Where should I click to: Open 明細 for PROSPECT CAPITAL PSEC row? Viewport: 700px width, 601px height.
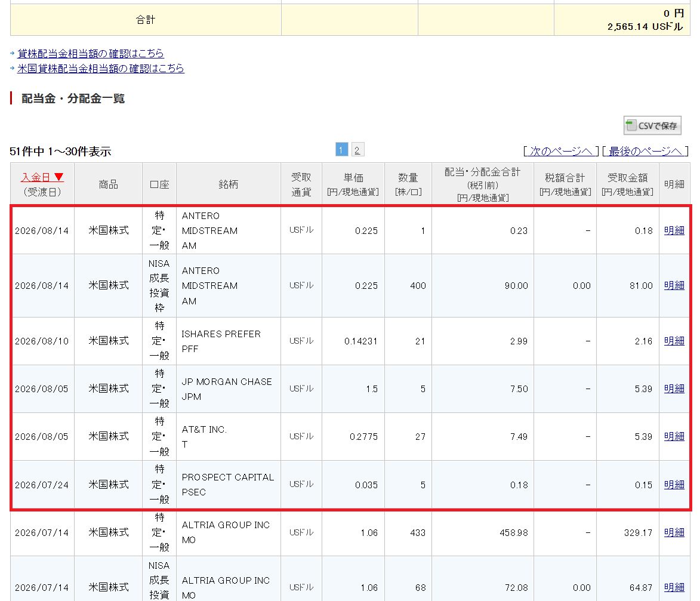click(x=674, y=485)
